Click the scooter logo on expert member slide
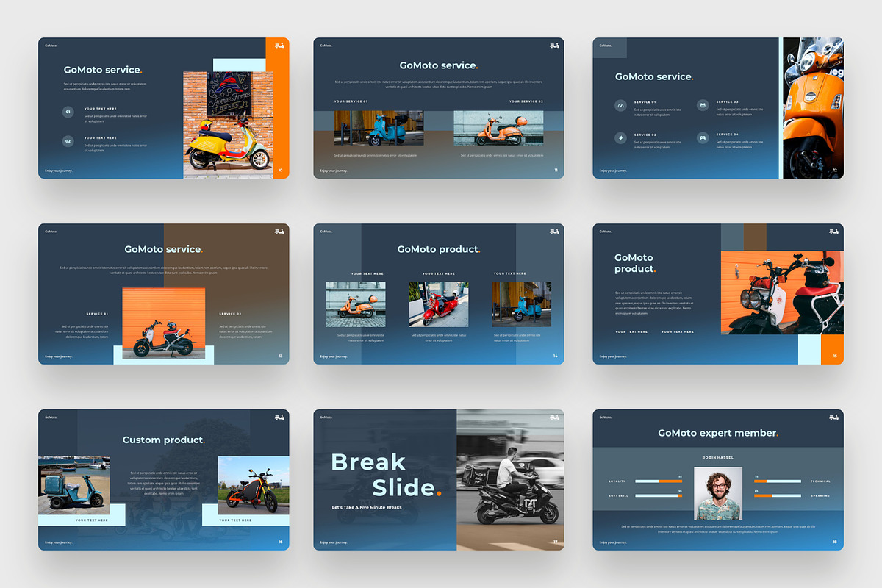Screen dimensions: 882x588 (x=833, y=417)
